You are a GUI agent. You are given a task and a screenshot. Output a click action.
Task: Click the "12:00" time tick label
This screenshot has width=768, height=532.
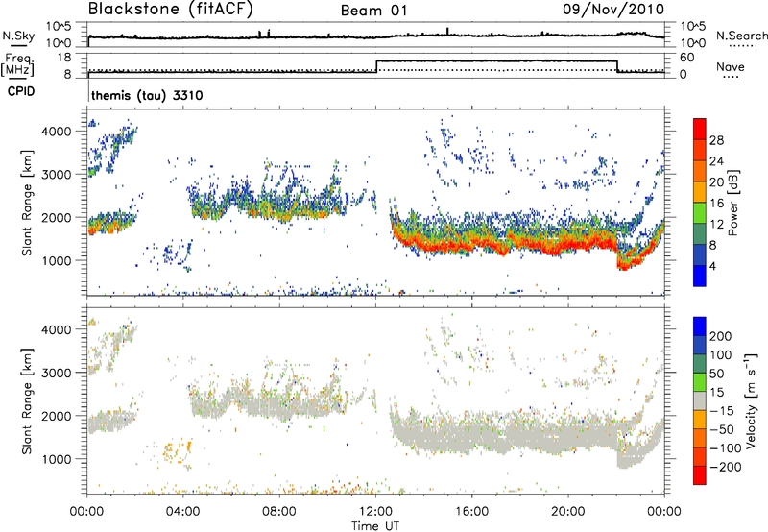coord(375,512)
